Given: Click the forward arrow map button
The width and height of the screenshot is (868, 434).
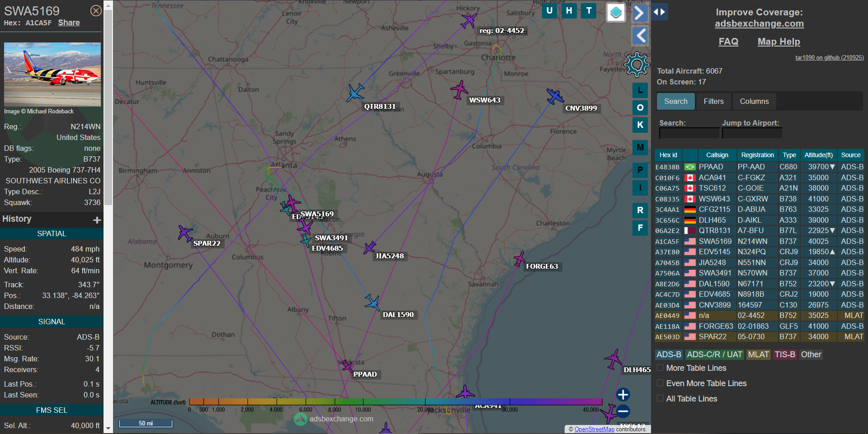Looking at the screenshot, I should [640, 13].
